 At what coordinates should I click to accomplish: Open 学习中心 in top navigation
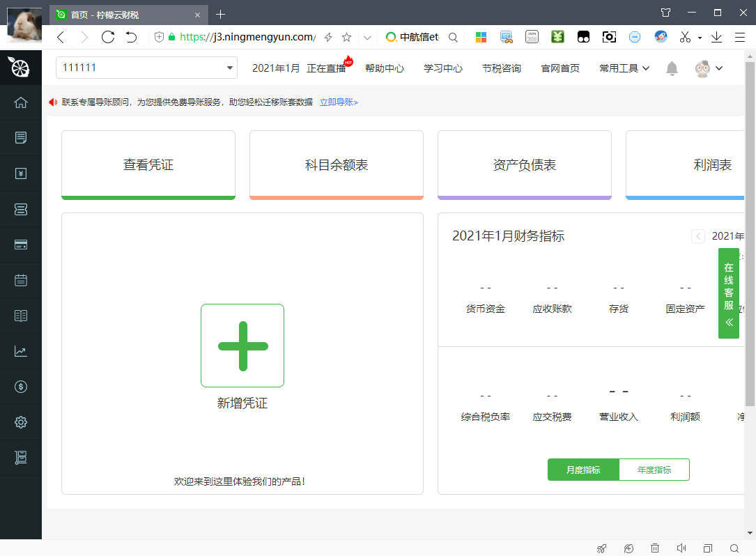click(443, 68)
